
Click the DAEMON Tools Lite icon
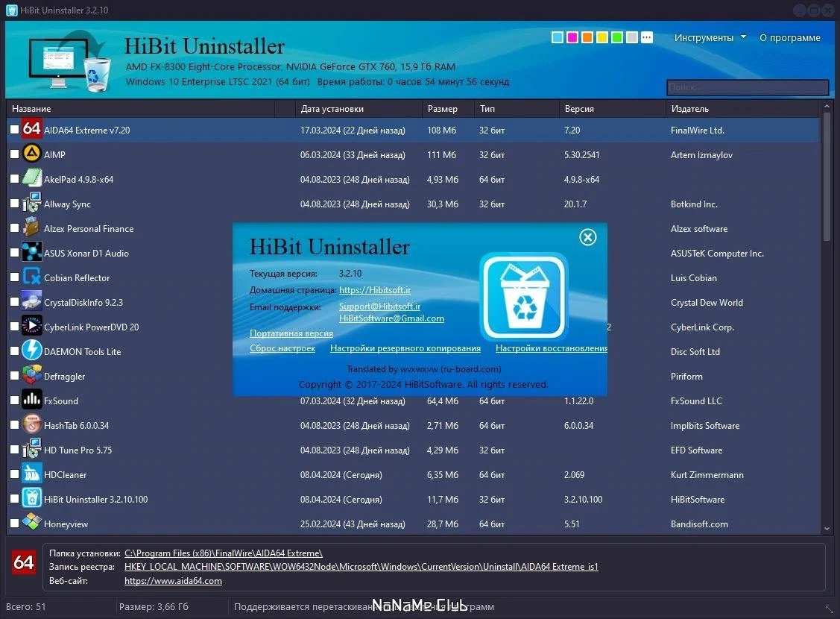(x=31, y=351)
